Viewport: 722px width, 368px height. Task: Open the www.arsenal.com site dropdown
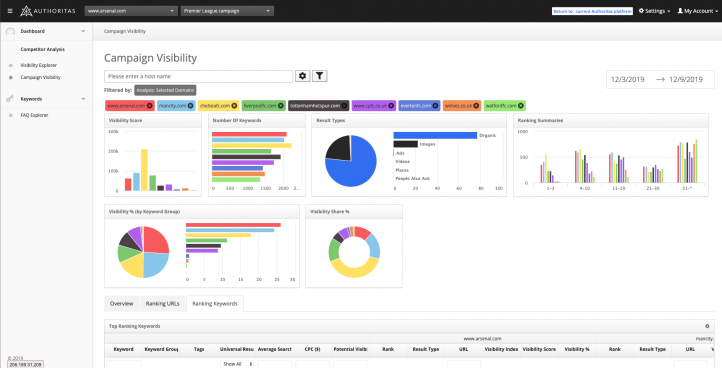(x=131, y=11)
